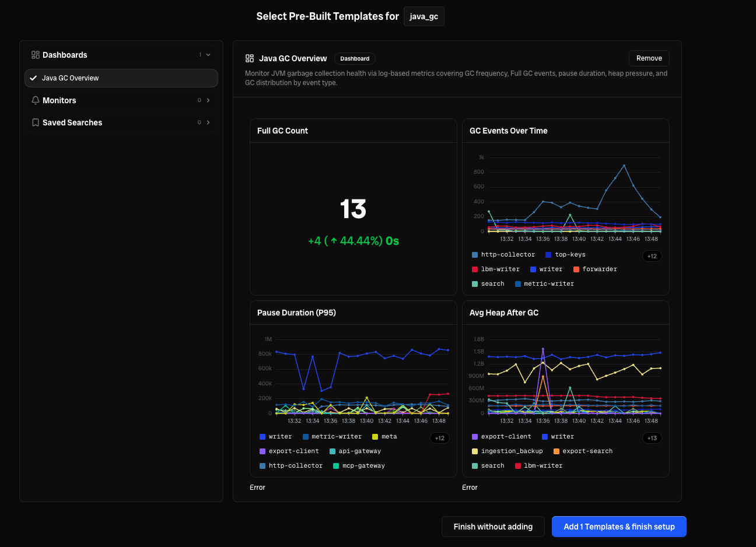Screen dimensions: 756x547
Task: Collapse the Dashboards section chevron
Action: (208, 55)
